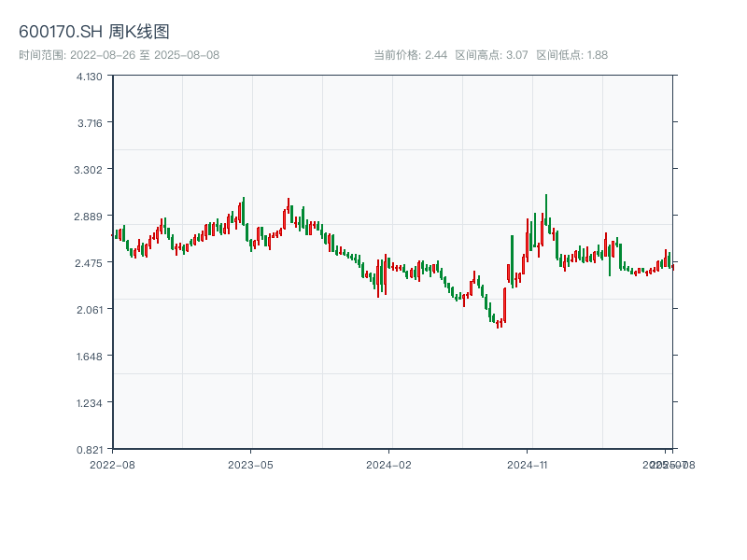The width and height of the screenshot is (747, 560).
Task: Select the 2023-05 x-axis date label
Action: (250, 464)
